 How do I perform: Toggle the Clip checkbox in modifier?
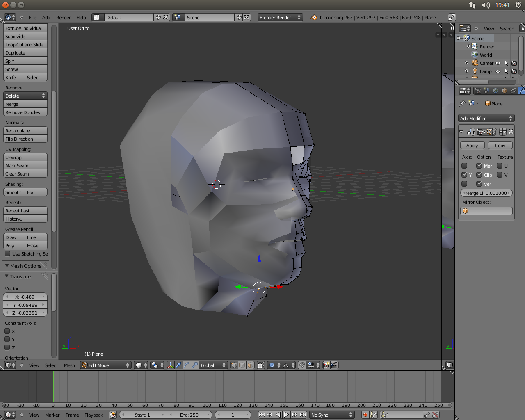click(479, 175)
